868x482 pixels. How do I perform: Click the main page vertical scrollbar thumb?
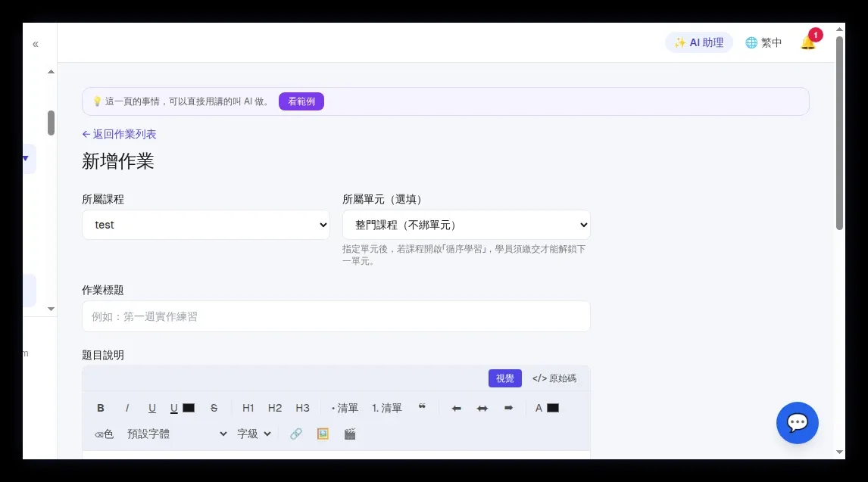click(x=839, y=132)
